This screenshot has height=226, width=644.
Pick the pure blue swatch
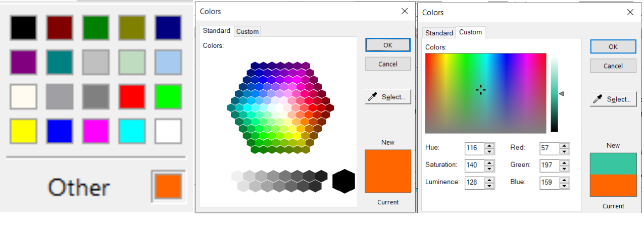(x=60, y=131)
